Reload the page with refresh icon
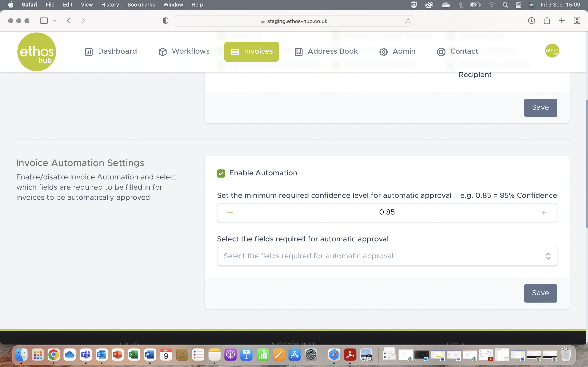 (408, 21)
